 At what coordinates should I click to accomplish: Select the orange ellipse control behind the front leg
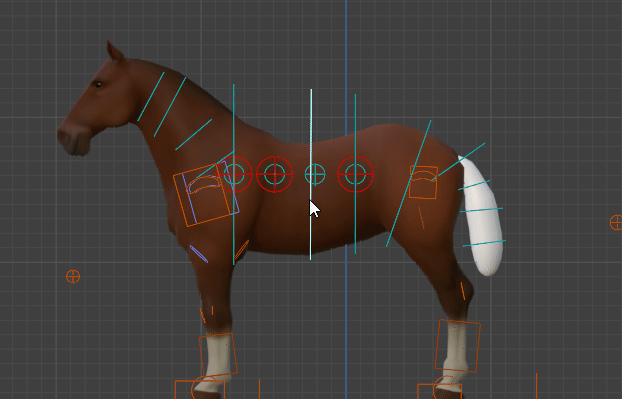[x=241, y=250]
